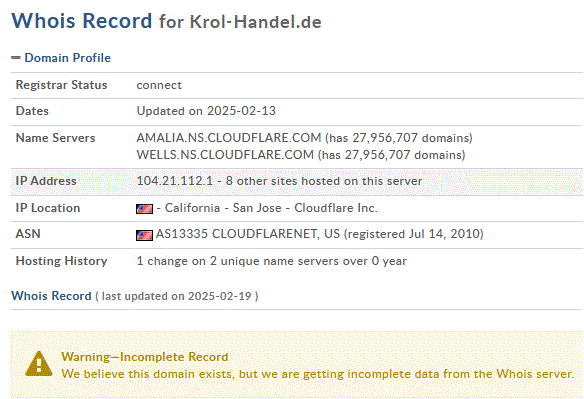Click the Krol-Handel.de domain title
584x399 pixels.
pos(256,22)
